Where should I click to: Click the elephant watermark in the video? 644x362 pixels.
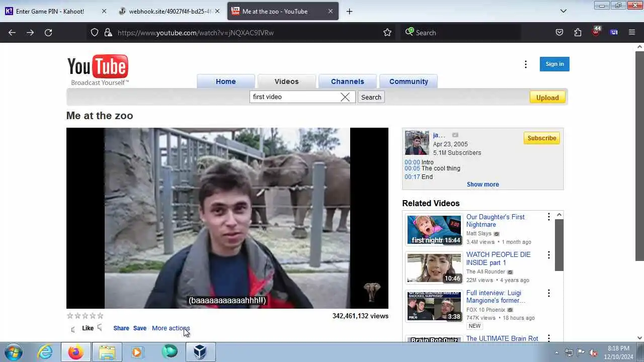point(372,291)
